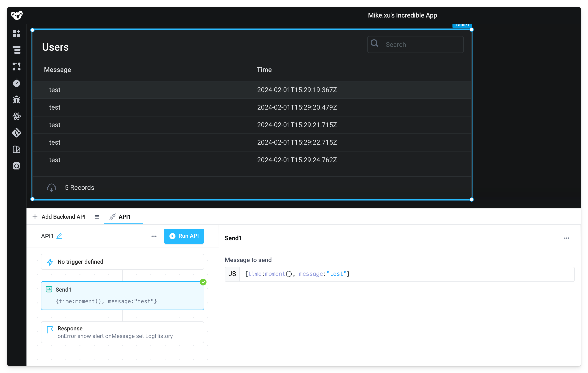Viewport: 588px width, 373px height.
Task: Rename API1 using the pencil icon
Action: [x=59, y=236]
